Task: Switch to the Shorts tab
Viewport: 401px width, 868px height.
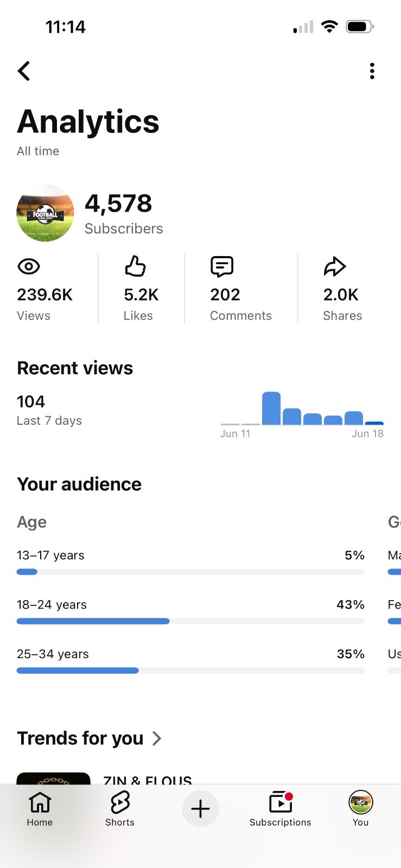Action: coord(120,809)
